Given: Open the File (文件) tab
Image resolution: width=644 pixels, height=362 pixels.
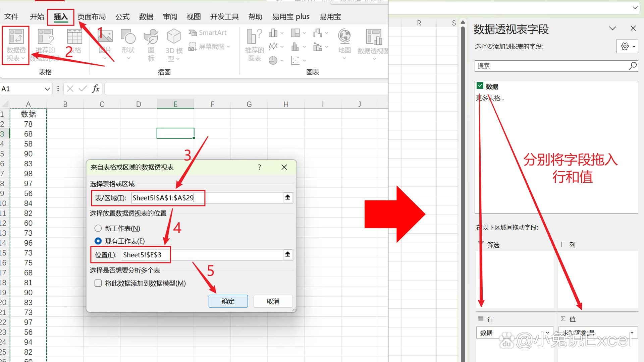Looking at the screenshot, I should (11, 16).
